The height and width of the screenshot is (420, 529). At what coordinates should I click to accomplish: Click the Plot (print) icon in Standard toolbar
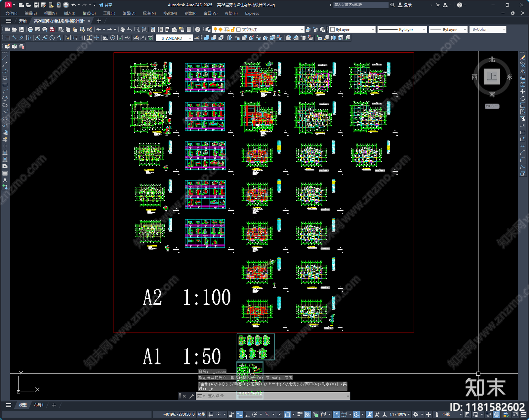tap(30, 29)
